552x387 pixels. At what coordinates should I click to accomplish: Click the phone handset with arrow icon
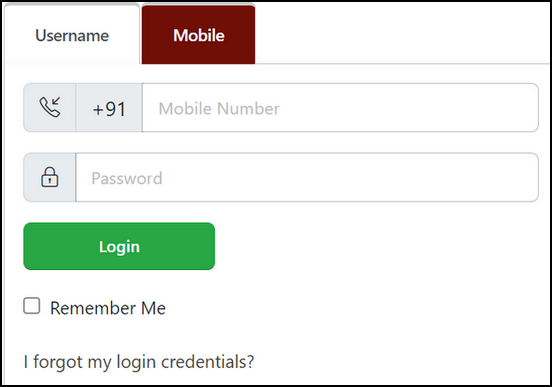coord(50,107)
